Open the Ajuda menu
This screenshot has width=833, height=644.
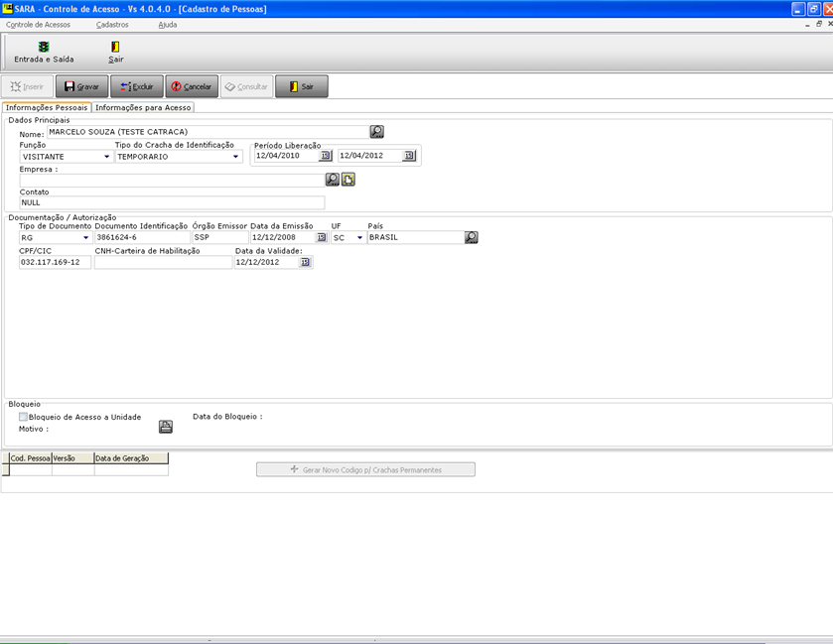click(168, 25)
